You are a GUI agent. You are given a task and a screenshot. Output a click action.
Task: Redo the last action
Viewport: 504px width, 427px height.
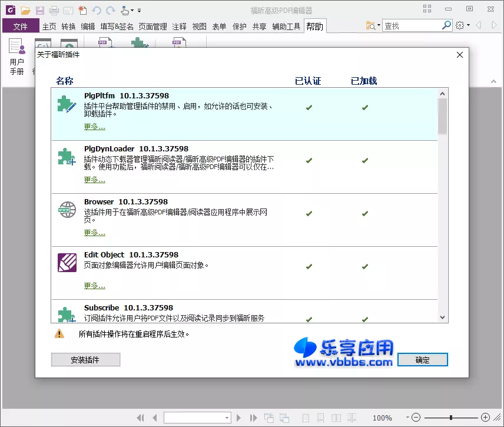click(111, 11)
